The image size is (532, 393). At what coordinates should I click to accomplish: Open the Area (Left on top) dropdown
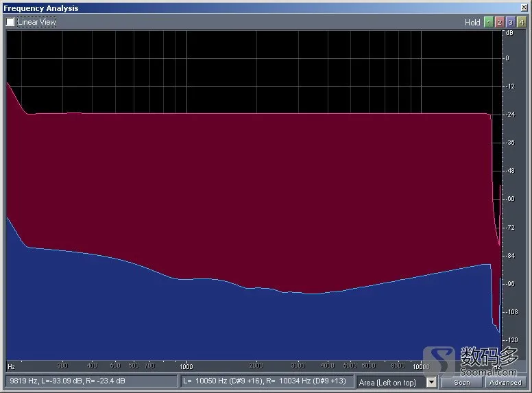[x=431, y=383]
